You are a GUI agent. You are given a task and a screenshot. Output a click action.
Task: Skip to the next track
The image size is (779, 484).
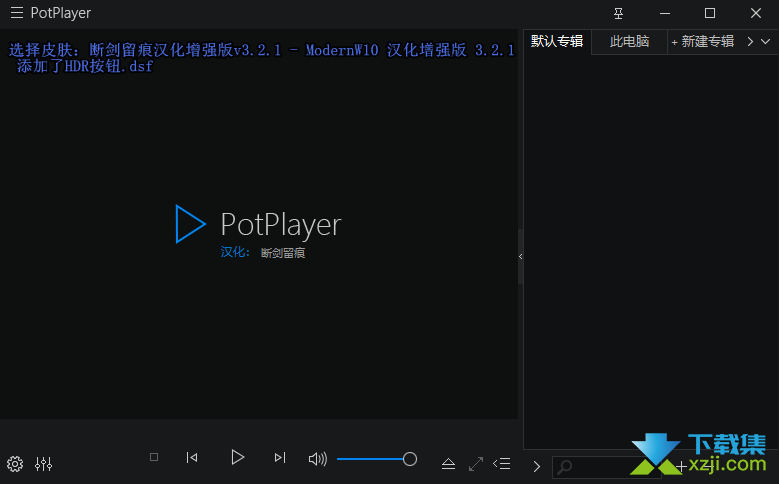pos(280,457)
